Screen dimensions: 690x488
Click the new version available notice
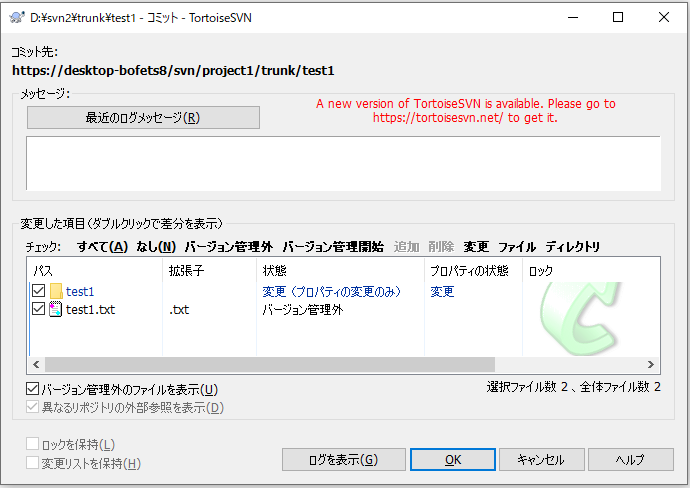tap(466, 110)
